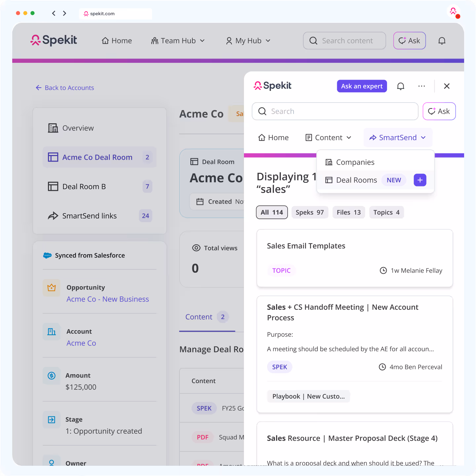The image size is (476, 476).
Task: Filter results by Files 13
Action: 349,212
